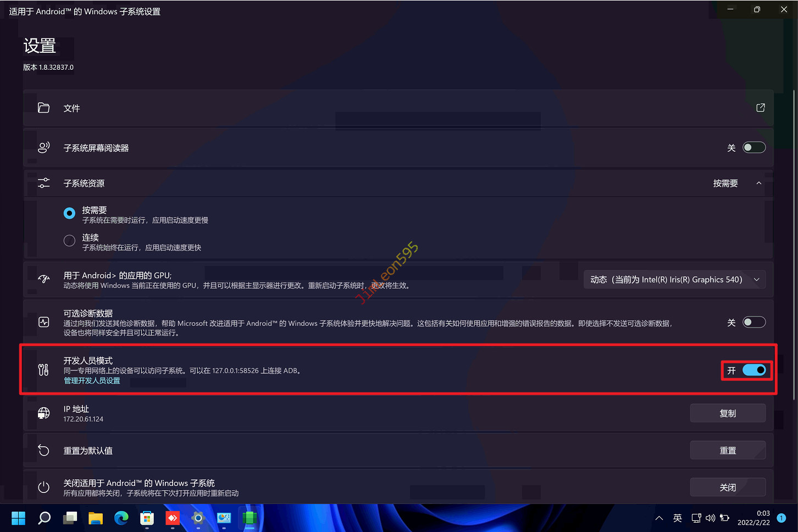Viewport: 798px width, 532px height.
Task: Enable the optional diagnostic data toggle
Action: [x=753, y=322]
